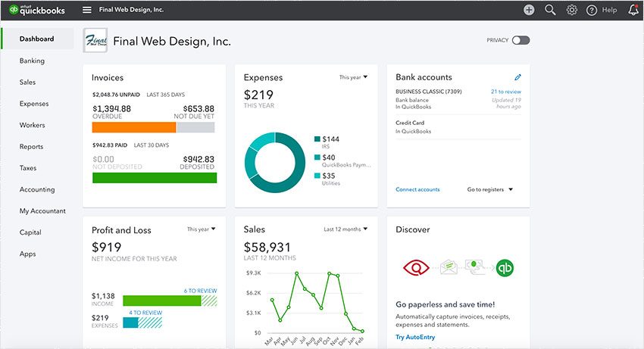The height and width of the screenshot is (349, 644).
Task: Click the Credit Card account row
Action: point(458,127)
